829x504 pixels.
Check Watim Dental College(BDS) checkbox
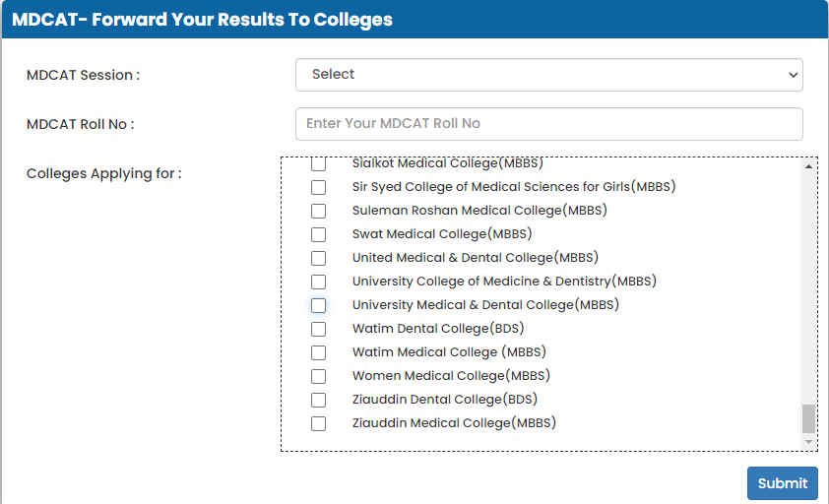[318, 329]
